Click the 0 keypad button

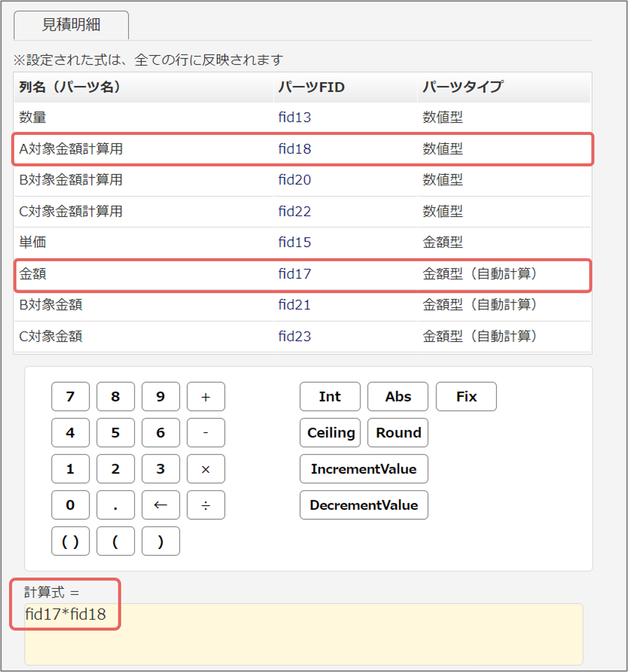point(70,505)
